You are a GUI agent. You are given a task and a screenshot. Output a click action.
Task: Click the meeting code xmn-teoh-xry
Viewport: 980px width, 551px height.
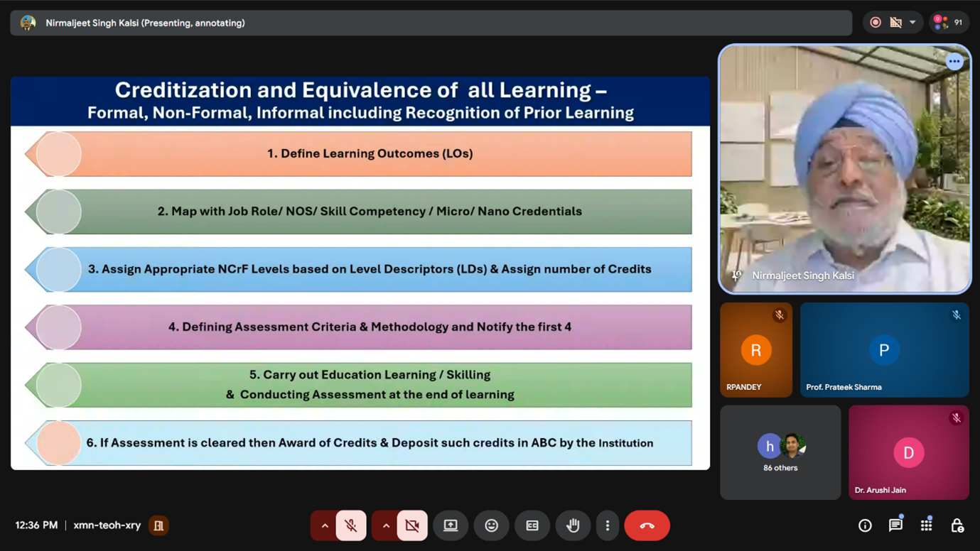(107, 525)
